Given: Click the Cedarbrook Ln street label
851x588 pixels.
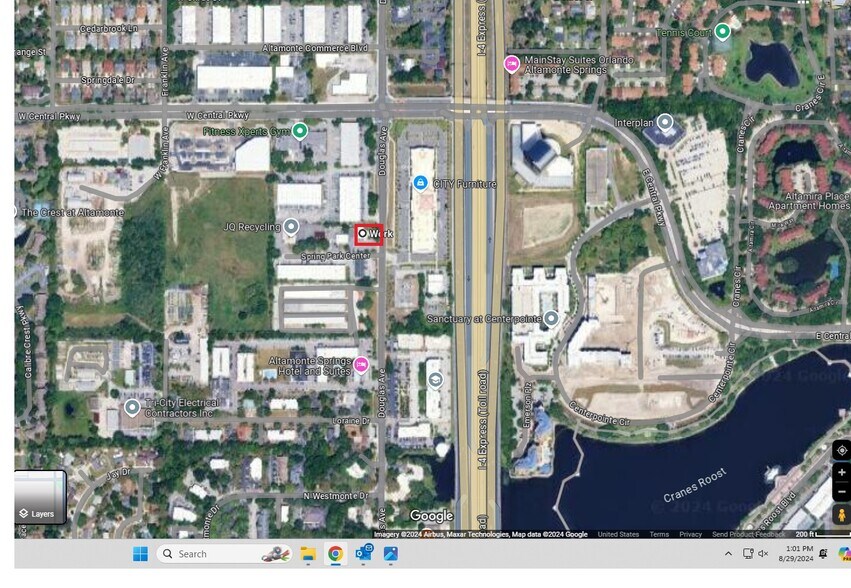Looking at the screenshot, I should [x=108, y=29].
